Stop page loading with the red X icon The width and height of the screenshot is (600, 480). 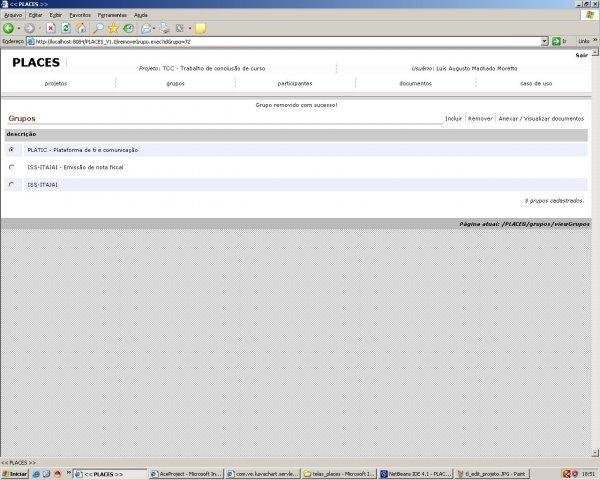click(x=51, y=28)
